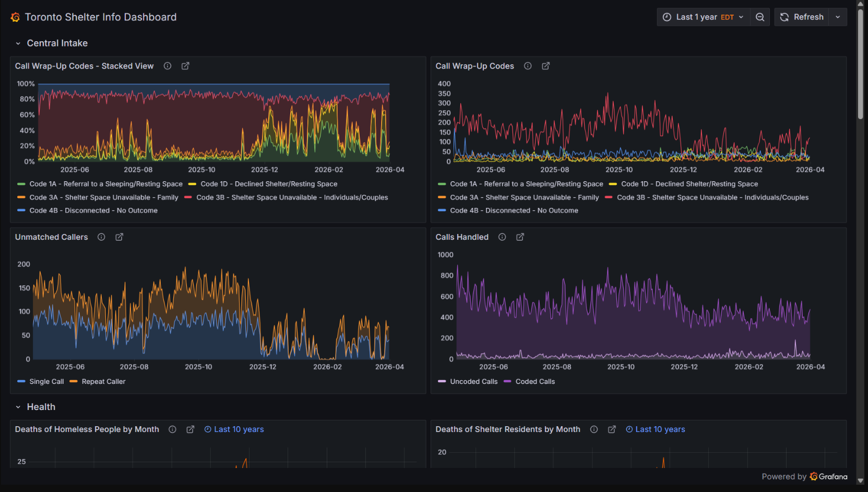Open the Last 1 year time range dropdown
Screen dimensions: 868x492
(x=703, y=17)
